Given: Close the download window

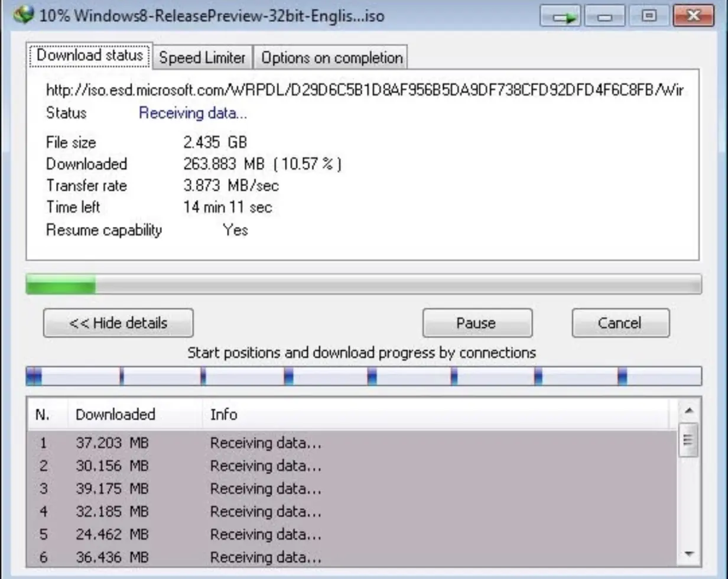Looking at the screenshot, I should tap(694, 16).
